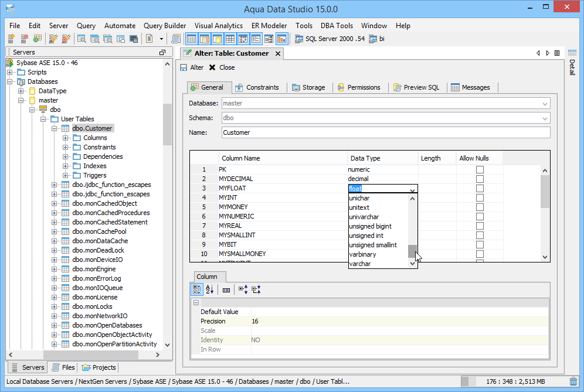Collapse the Databases tree node
Screen dimensions: 584x392
click(x=10, y=81)
